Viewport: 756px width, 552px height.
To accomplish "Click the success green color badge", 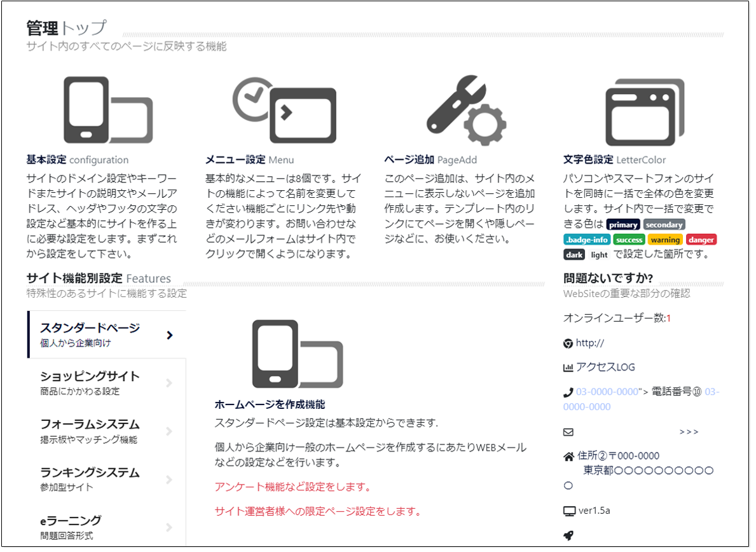I will coord(629,240).
